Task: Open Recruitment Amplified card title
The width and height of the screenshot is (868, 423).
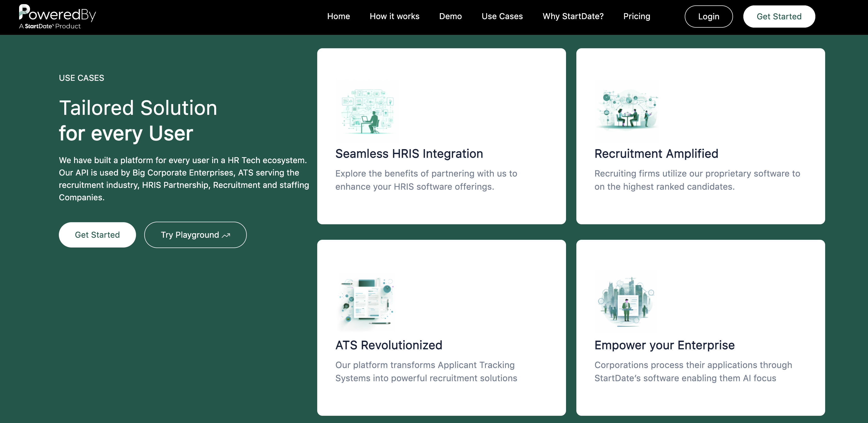Action: [x=656, y=154]
